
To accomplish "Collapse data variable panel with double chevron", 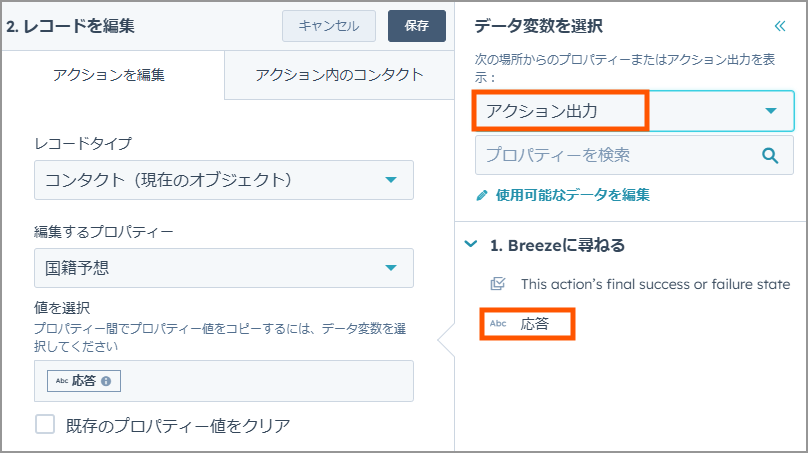I will pyautogui.click(x=780, y=26).
